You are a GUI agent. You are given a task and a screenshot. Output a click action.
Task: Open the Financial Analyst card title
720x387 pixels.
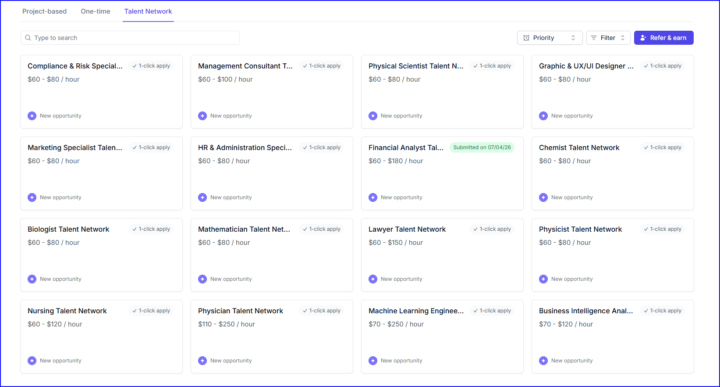[406, 147]
